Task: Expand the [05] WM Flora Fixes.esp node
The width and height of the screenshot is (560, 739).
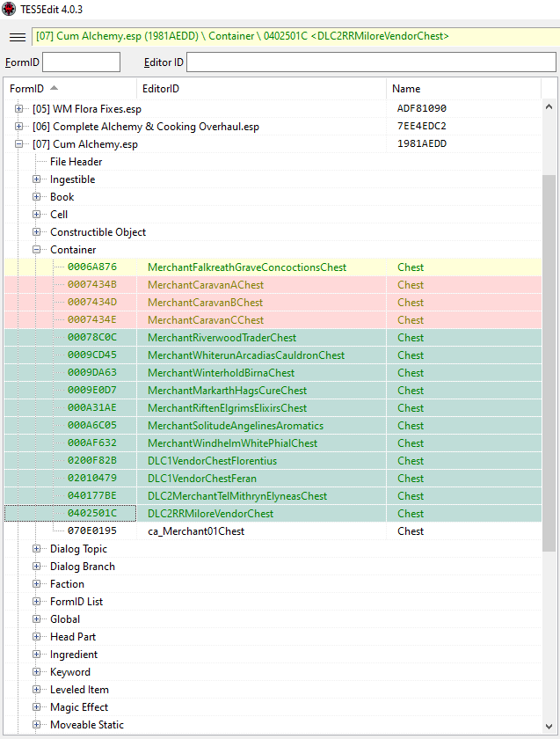Action: pyautogui.click(x=18, y=109)
